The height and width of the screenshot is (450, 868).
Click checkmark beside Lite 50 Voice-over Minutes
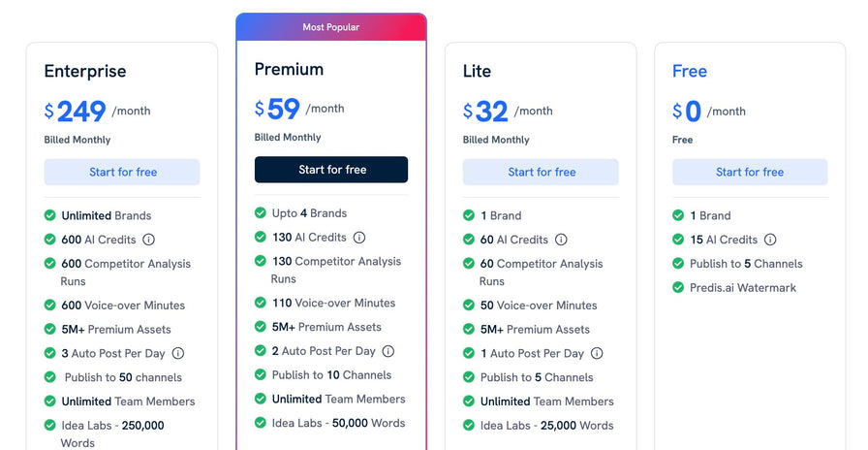(x=469, y=305)
